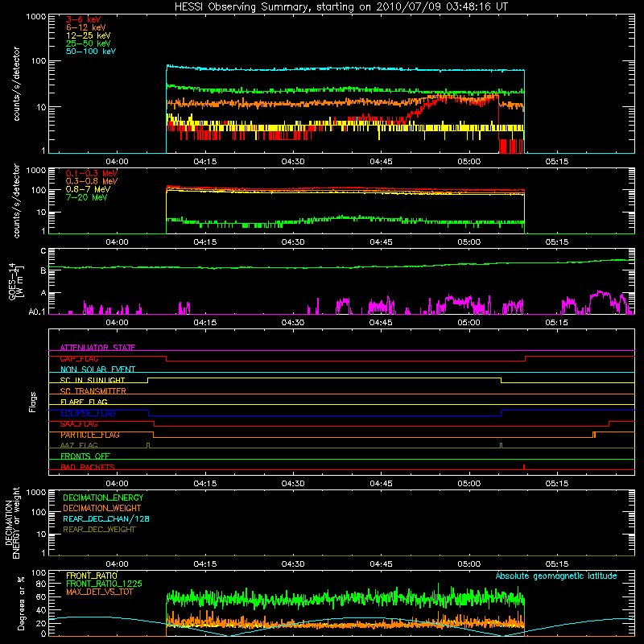Select the SAA_FLAG label

click(x=79, y=424)
